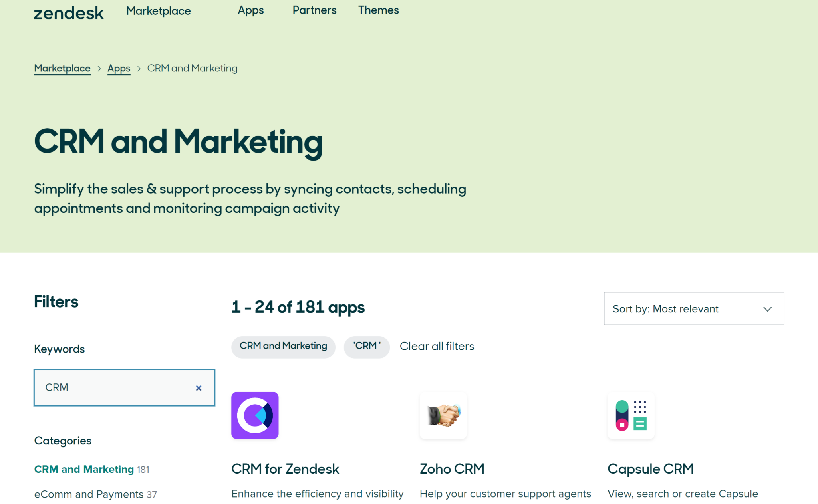Open the CRM for Zendesk app icon
Screen dimensions: 818x504
pyautogui.click(x=255, y=415)
